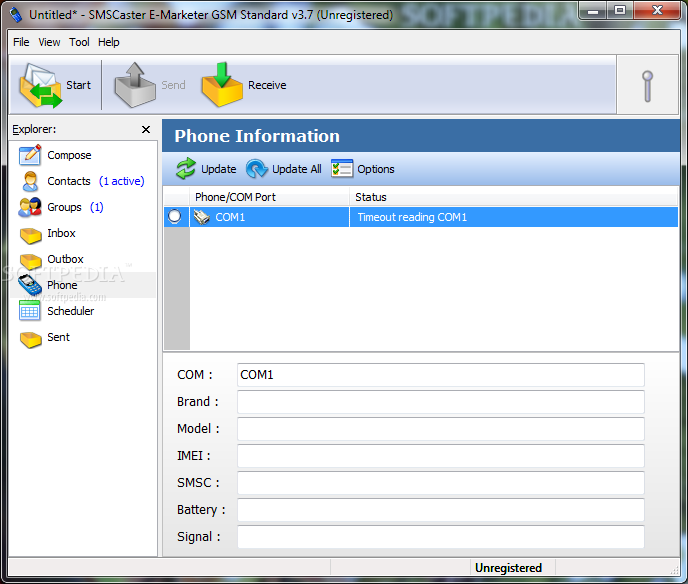Image resolution: width=688 pixels, height=584 pixels.
Task: Click the Update All button text
Action: (297, 169)
